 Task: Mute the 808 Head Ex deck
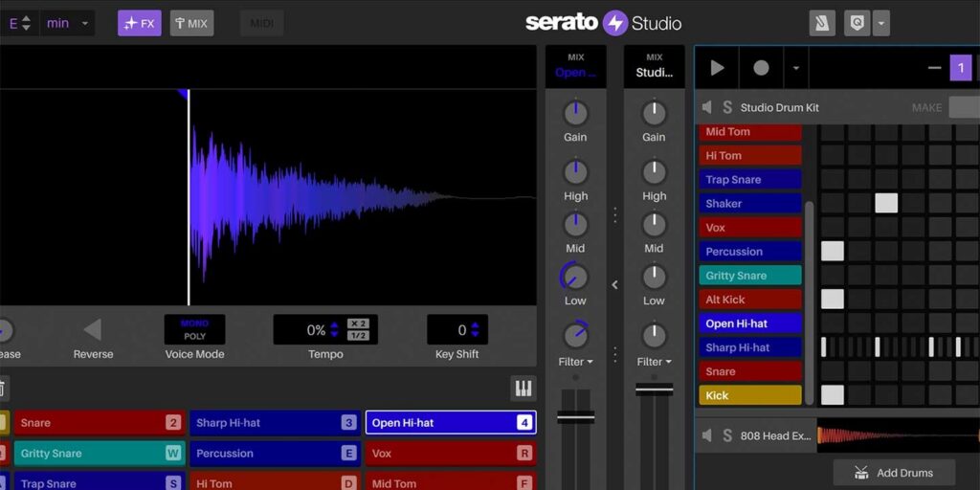click(707, 435)
